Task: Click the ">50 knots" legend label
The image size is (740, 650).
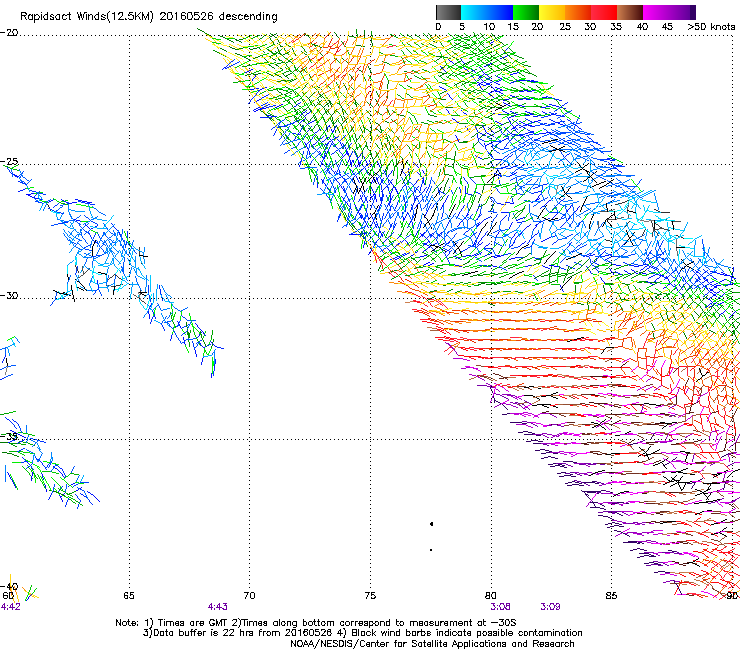Action: [x=711, y=27]
